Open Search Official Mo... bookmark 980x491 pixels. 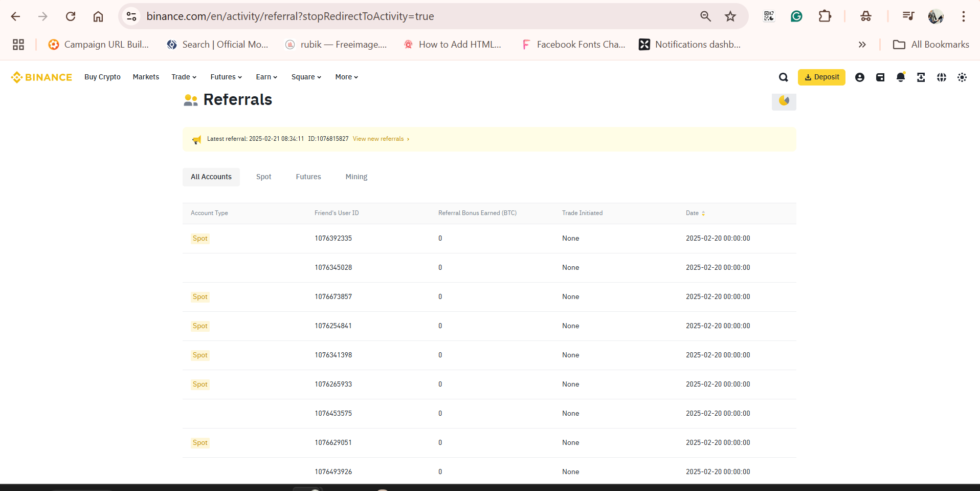pos(217,45)
